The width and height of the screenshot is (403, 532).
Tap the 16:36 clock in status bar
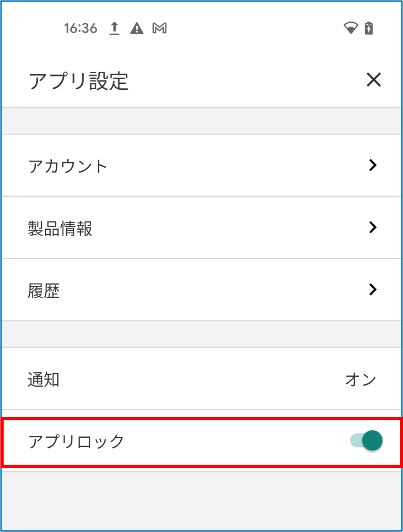coord(81,29)
